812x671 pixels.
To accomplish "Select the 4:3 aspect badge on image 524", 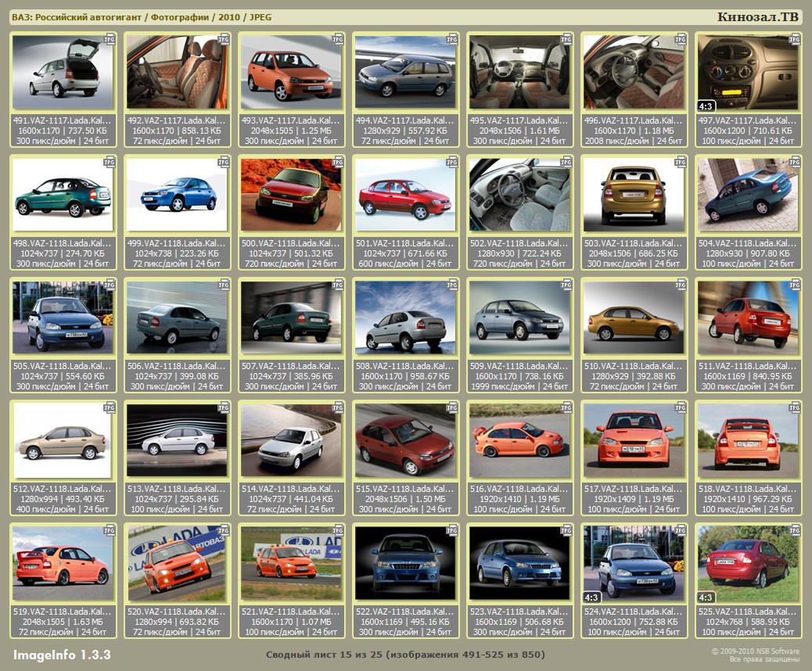I will 591,597.
